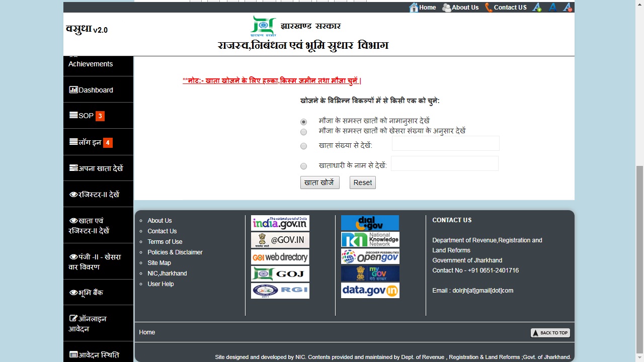Click the Reset button
Viewport: 644px width, 362px height.
tap(362, 183)
